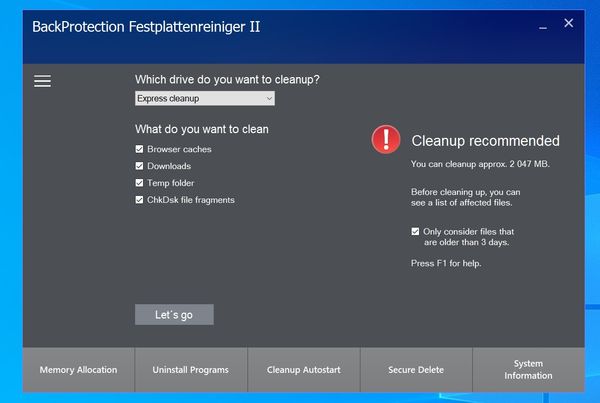The width and height of the screenshot is (600, 403).
Task: Click the Cleanup recommended heading
Action: coord(485,141)
